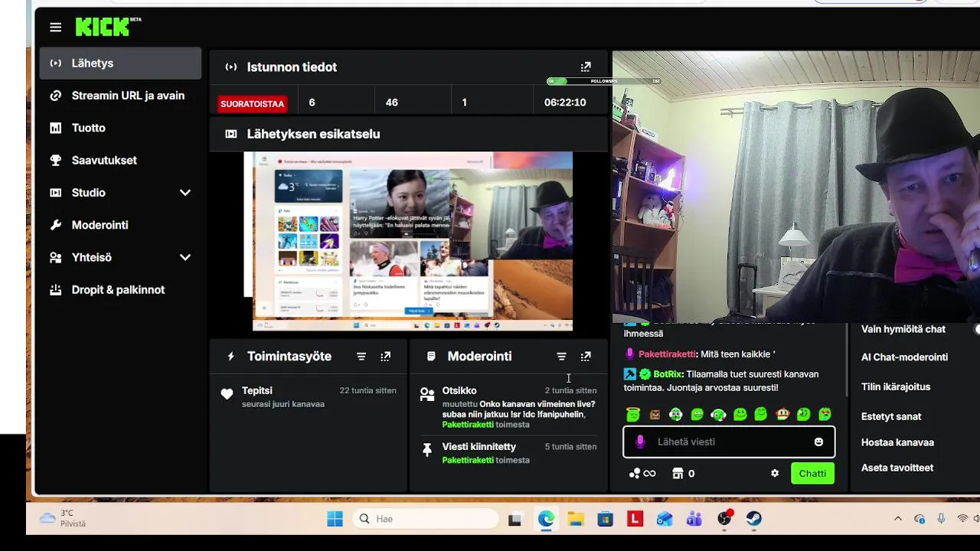The image size is (980, 551).
Task: Open chat settings gear icon
Action: [775, 474]
